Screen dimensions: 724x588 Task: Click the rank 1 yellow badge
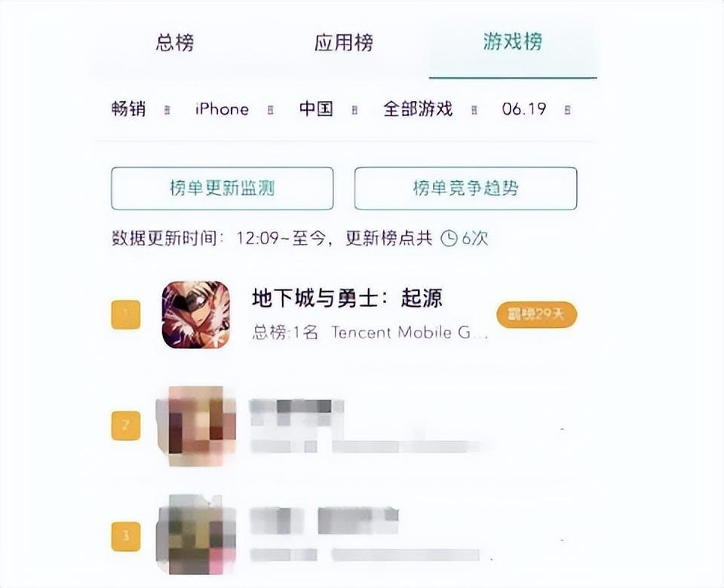pos(126,314)
